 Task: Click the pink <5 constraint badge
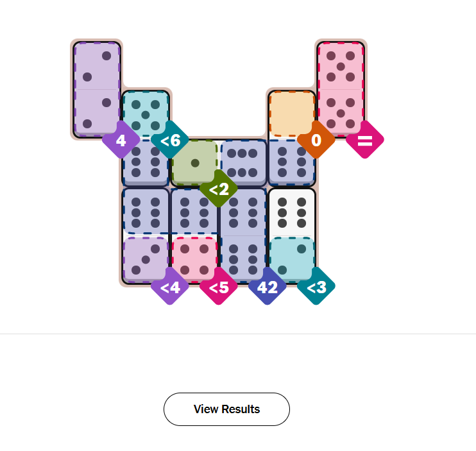[219, 286]
